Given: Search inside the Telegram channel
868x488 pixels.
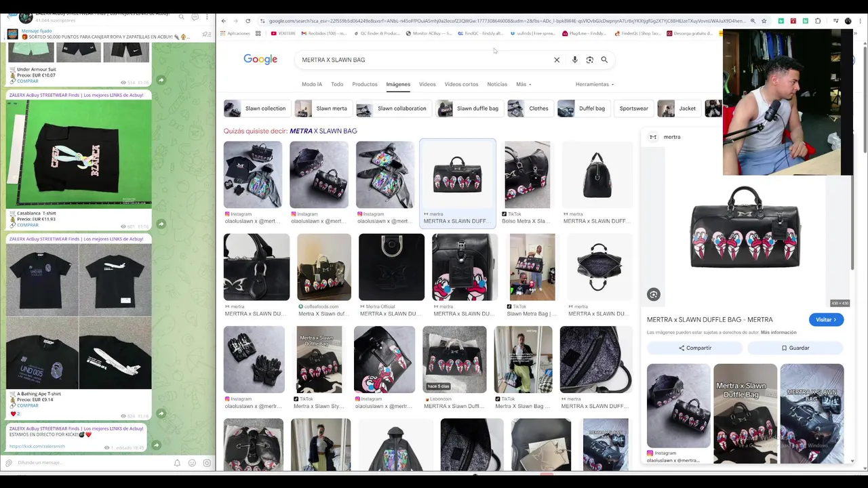Looking at the screenshot, I should click(x=181, y=17).
